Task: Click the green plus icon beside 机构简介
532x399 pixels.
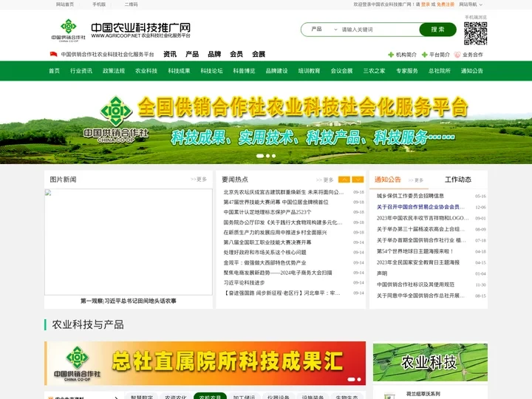Action: 391,55
